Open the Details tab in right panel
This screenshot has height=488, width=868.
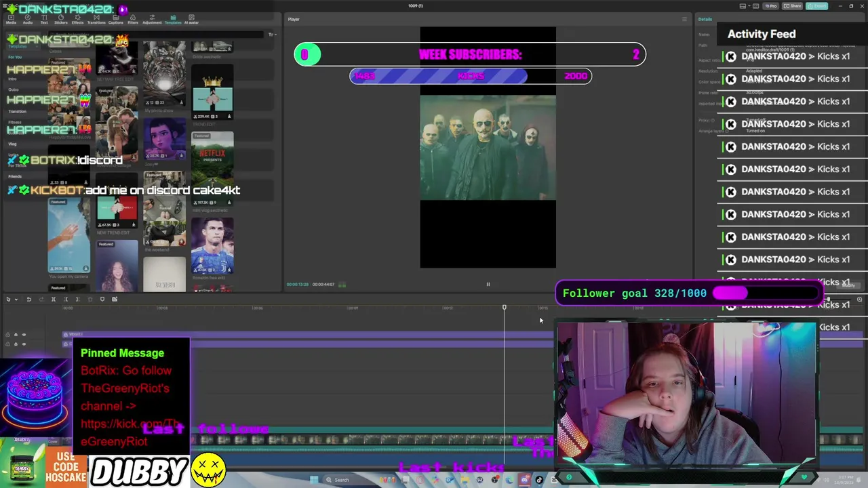(x=705, y=19)
